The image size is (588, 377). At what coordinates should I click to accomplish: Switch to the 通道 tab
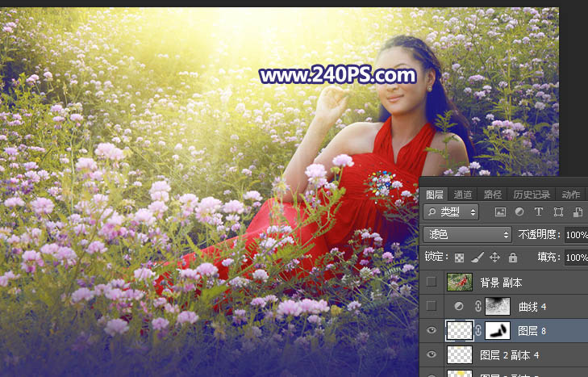click(x=463, y=195)
